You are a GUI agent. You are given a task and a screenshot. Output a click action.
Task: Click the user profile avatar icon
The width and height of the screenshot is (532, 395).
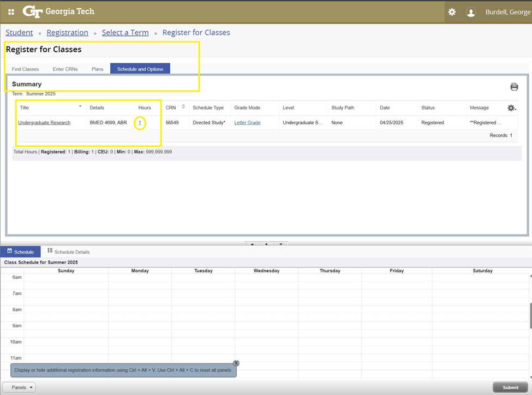click(x=471, y=13)
